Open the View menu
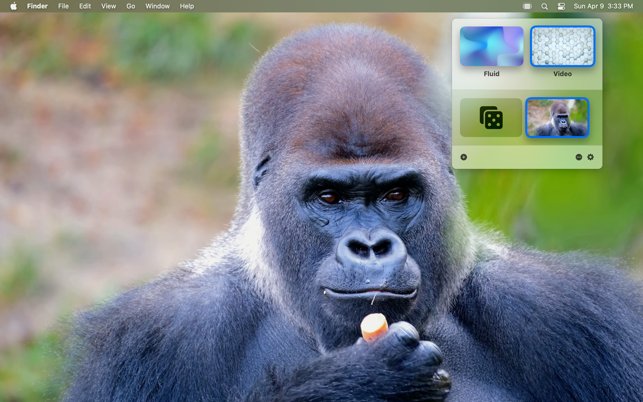Image resolution: width=643 pixels, height=402 pixels. tap(108, 6)
